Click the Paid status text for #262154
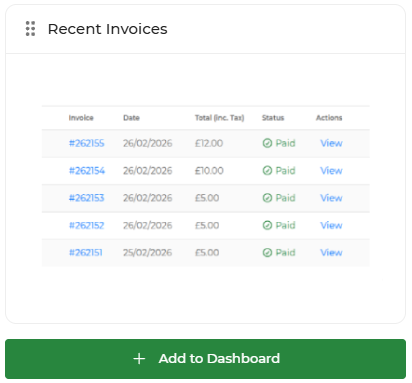Image resolution: width=412 pixels, height=383 pixels. (285, 171)
